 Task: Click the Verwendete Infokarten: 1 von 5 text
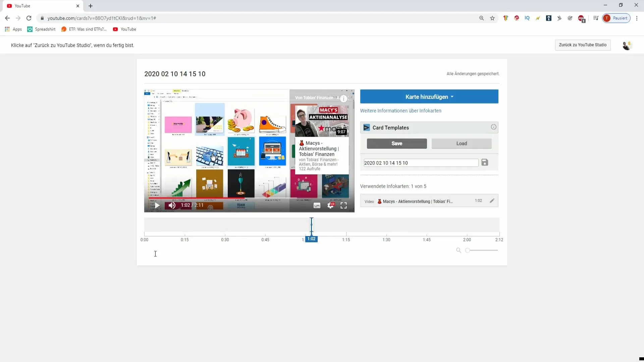(x=393, y=186)
